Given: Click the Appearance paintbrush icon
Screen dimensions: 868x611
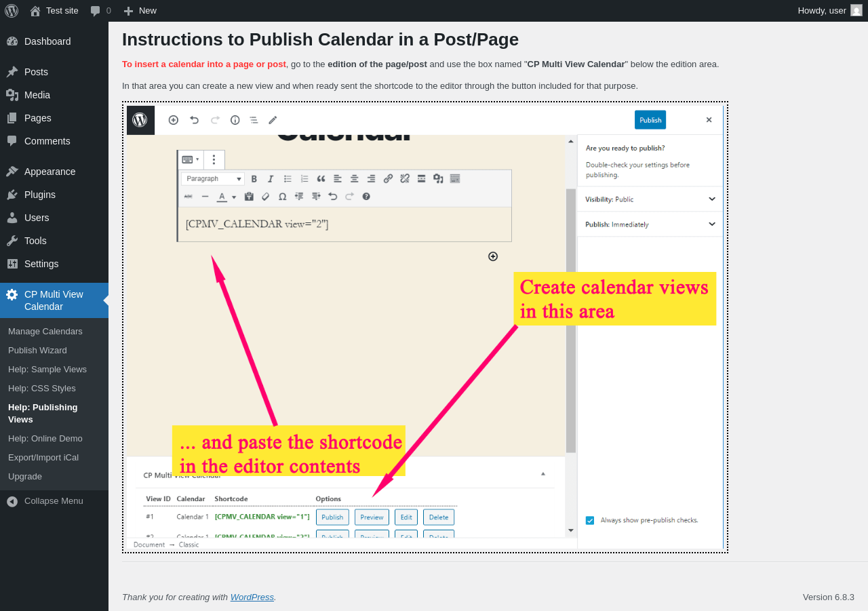Looking at the screenshot, I should coord(12,172).
